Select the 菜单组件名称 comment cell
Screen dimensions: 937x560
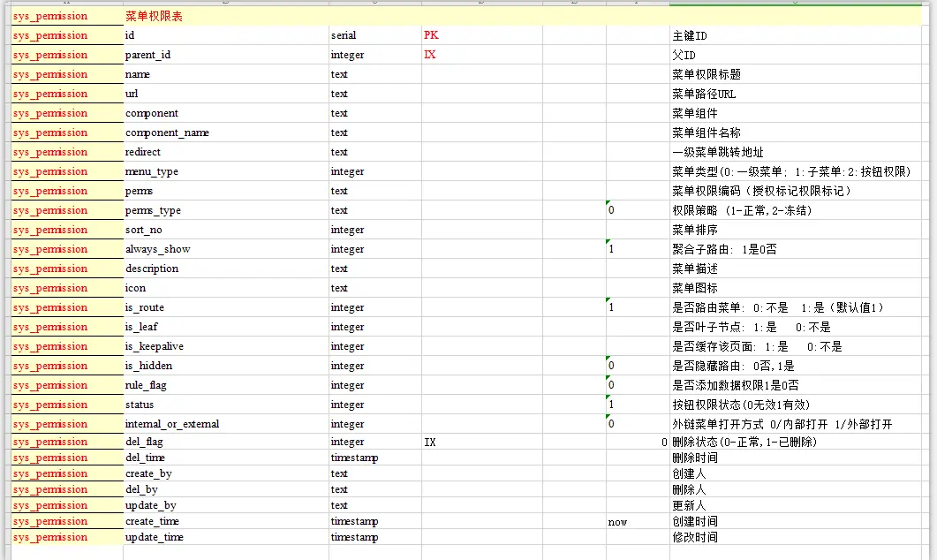796,132
